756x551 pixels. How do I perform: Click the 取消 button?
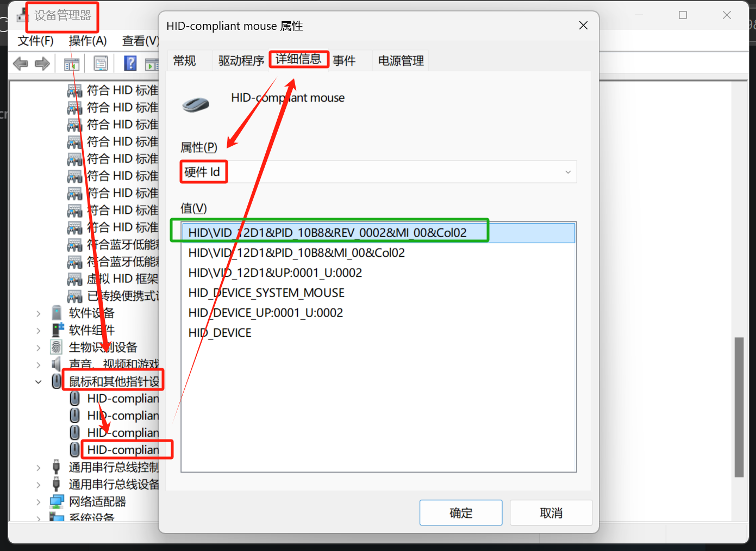click(551, 513)
